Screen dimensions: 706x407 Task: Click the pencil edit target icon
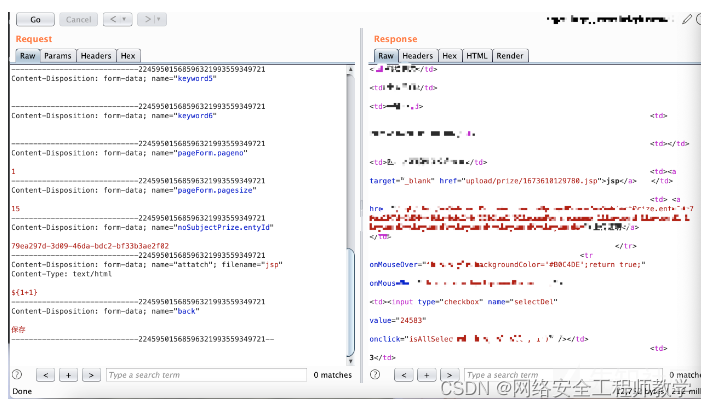[x=687, y=19]
